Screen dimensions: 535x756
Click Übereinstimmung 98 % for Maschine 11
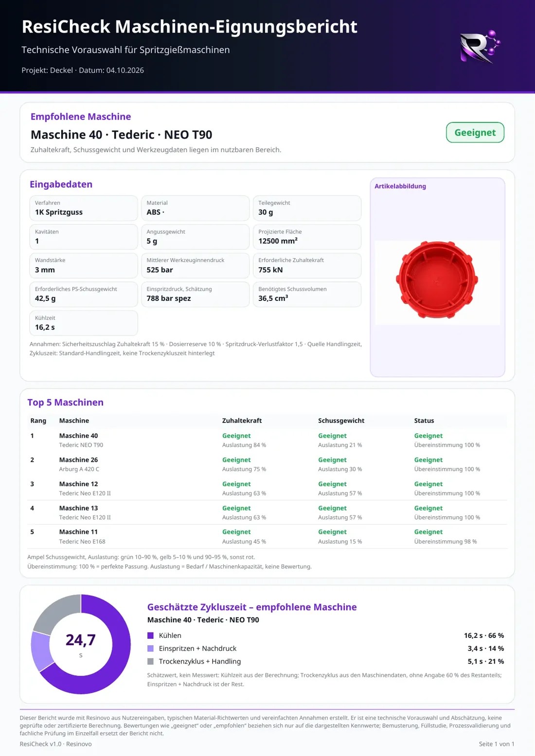tap(446, 542)
